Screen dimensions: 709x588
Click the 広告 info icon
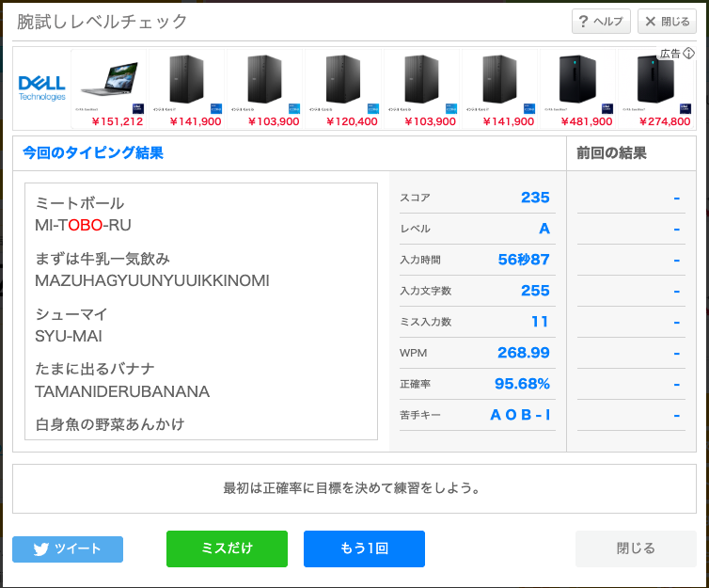point(688,54)
